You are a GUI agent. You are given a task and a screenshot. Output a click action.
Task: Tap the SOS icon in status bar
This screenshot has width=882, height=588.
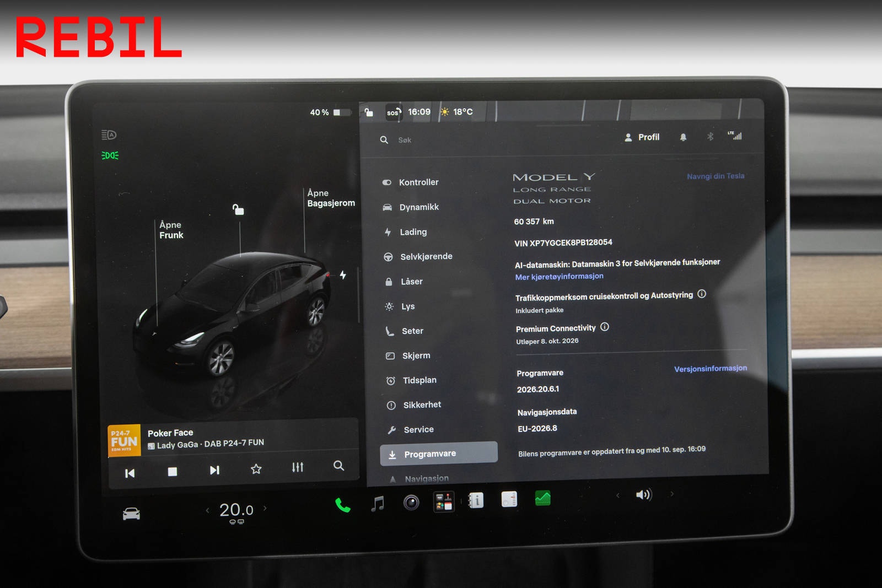click(393, 112)
